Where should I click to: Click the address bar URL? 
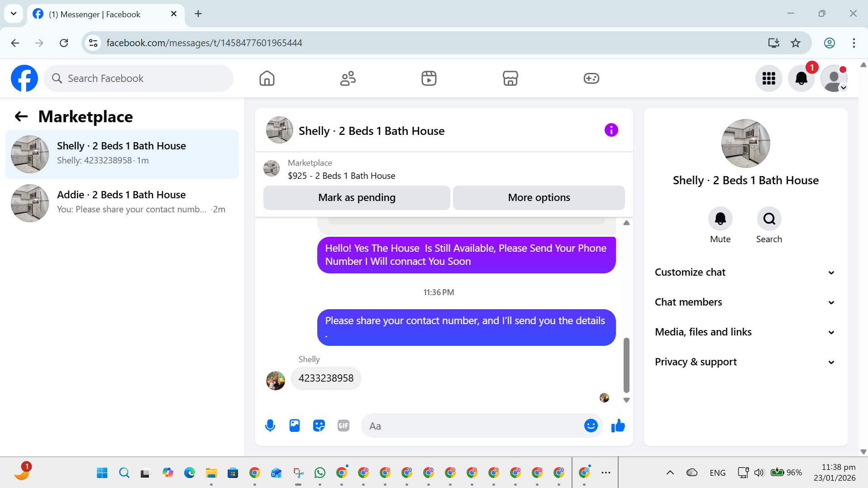(x=204, y=43)
